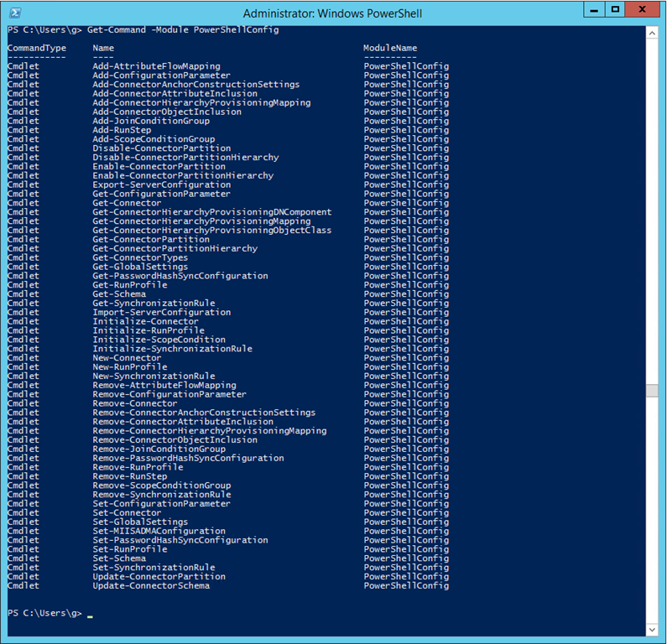Click 'Get-PasswordHashSyncConfiguration' cmdlet name
The height and width of the screenshot is (644, 667).
(x=180, y=277)
